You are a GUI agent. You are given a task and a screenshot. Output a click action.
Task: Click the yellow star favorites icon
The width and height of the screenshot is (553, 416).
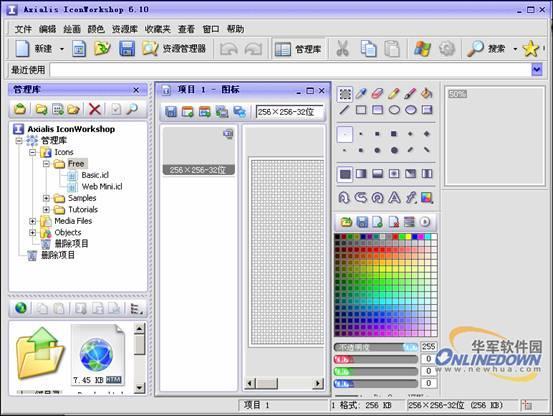pos(531,49)
